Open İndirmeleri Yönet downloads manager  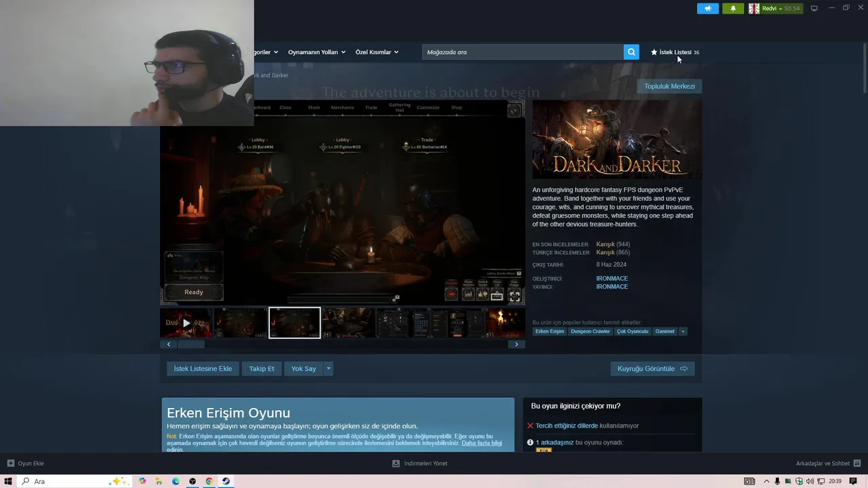pos(420,464)
